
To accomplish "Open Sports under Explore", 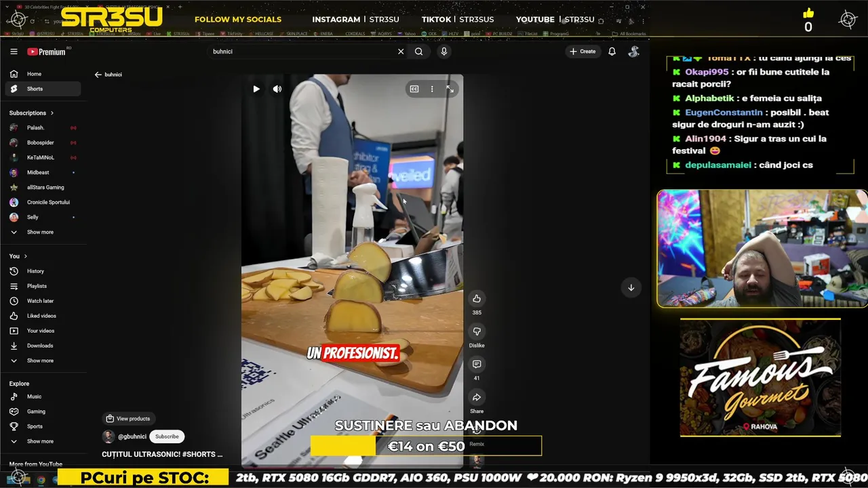I will pyautogui.click(x=43, y=426).
